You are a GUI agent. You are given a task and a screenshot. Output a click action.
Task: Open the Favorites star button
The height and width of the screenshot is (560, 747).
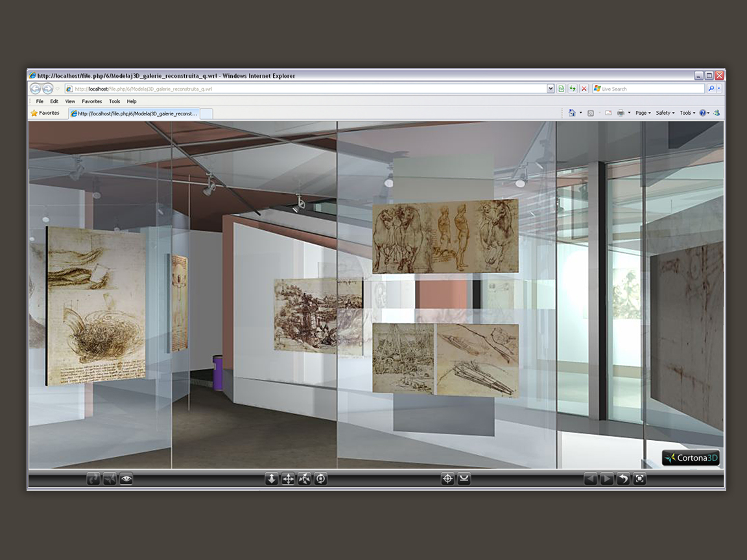pyautogui.click(x=45, y=113)
